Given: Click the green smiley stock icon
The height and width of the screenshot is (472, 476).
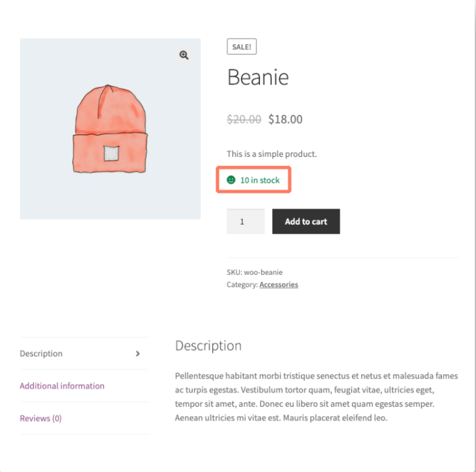Looking at the screenshot, I should point(231,180).
